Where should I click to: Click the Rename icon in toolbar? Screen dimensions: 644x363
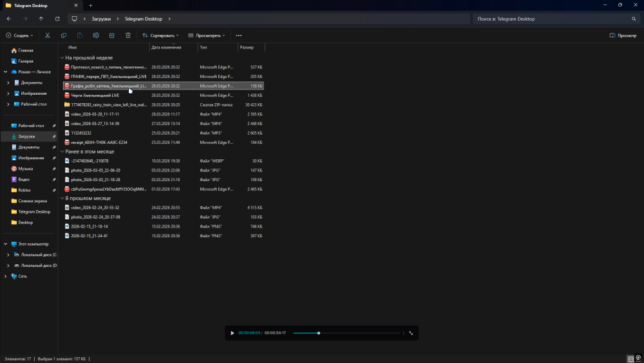[96, 35]
